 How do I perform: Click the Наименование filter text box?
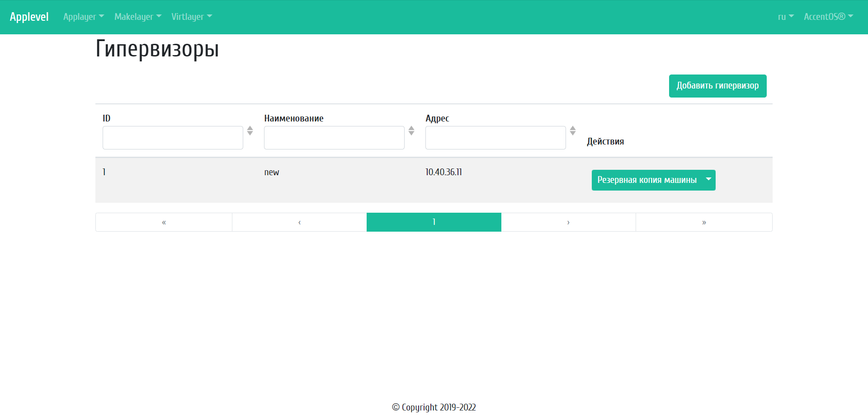334,138
